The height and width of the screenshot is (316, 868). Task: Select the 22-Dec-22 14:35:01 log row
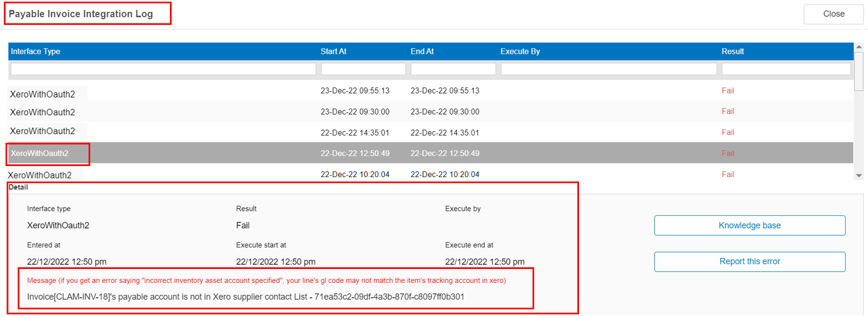click(355, 133)
